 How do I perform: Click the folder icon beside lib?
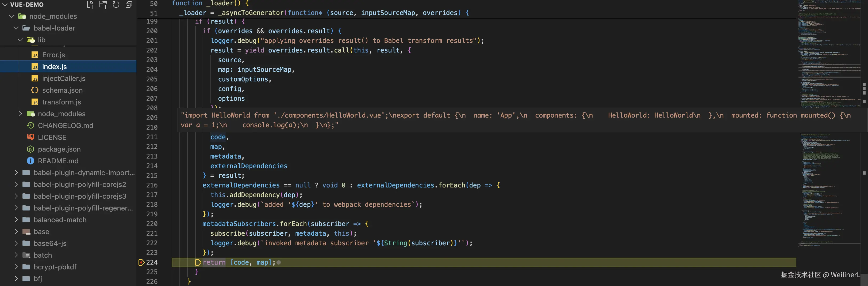pyautogui.click(x=31, y=40)
